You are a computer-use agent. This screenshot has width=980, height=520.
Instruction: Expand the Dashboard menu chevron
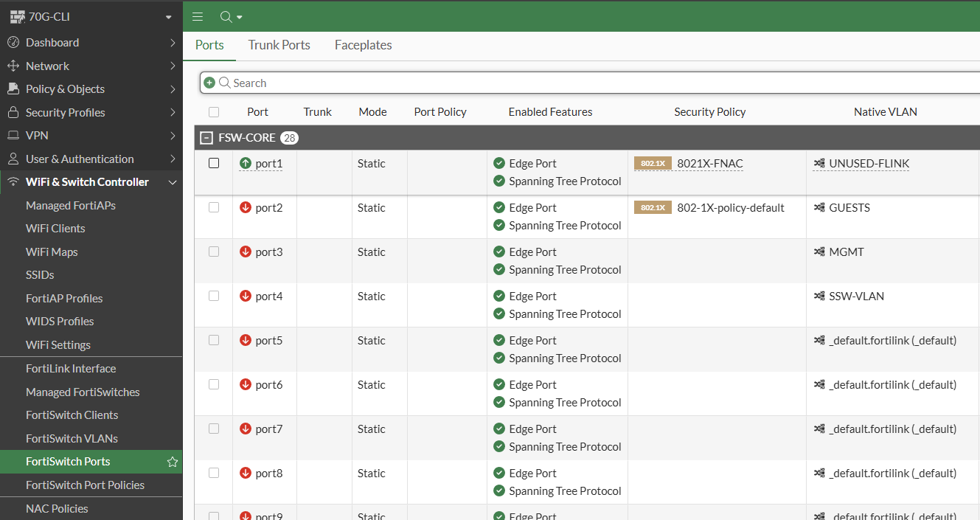[x=173, y=43]
